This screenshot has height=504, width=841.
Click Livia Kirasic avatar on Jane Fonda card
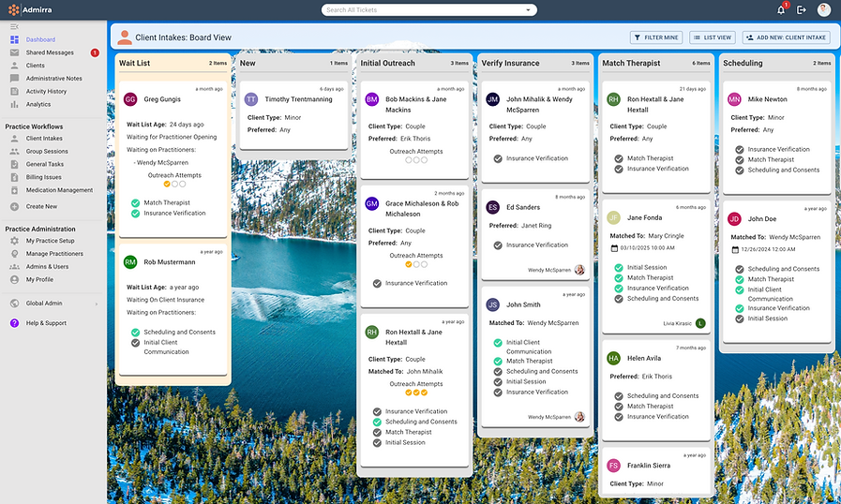700,323
